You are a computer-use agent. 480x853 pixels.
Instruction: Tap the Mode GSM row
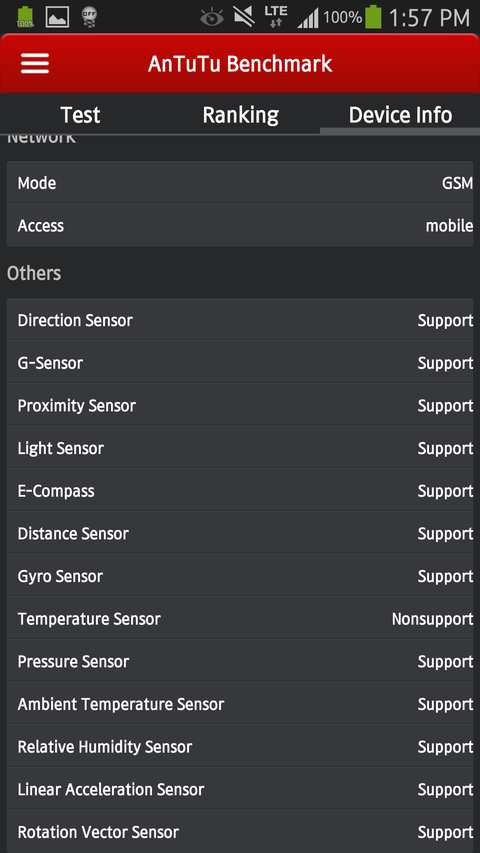point(240,183)
